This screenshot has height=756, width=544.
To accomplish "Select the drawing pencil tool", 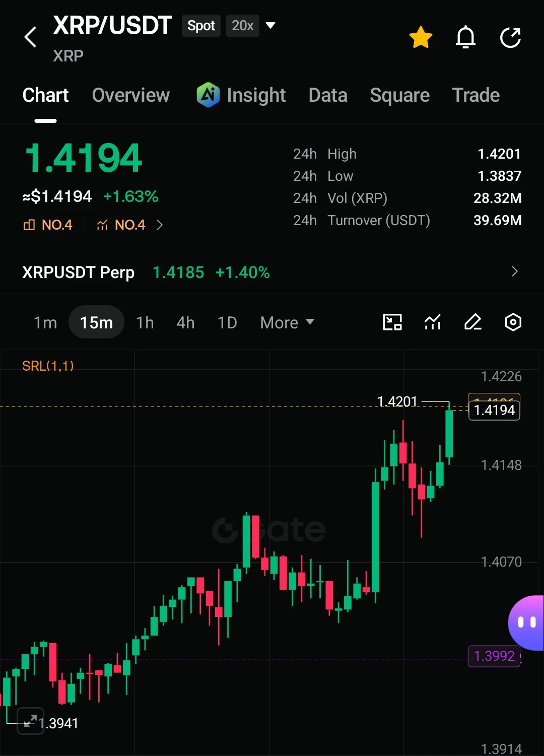I will (473, 322).
